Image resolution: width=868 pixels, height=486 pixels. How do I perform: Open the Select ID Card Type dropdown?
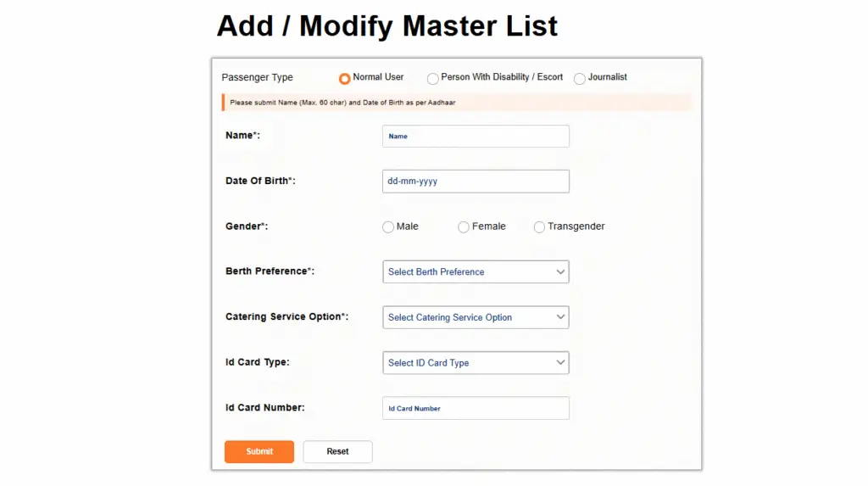(476, 363)
